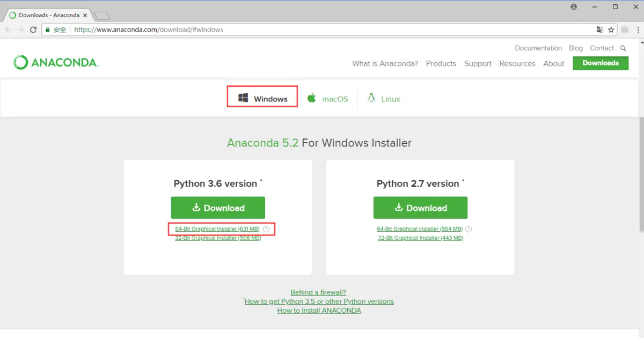Click 32-Bit Graphical Installer (443 MB) link

[420, 238]
